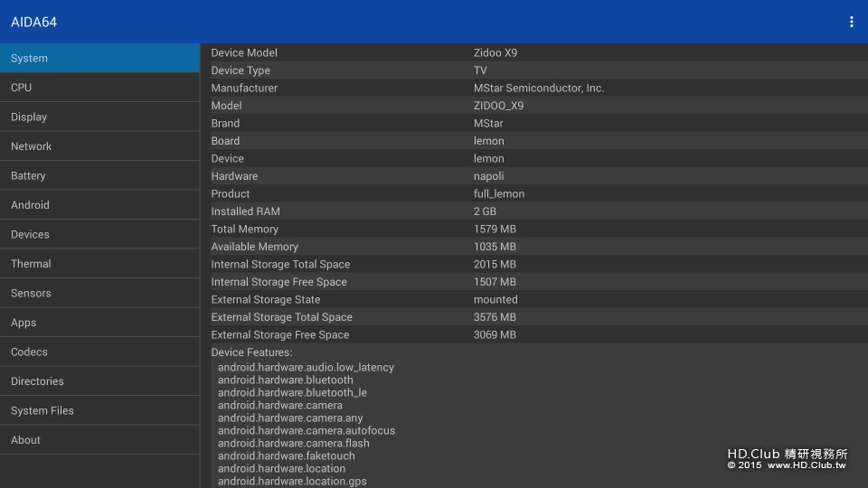Select the Model value ZIDOO_X9

point(498,106)
